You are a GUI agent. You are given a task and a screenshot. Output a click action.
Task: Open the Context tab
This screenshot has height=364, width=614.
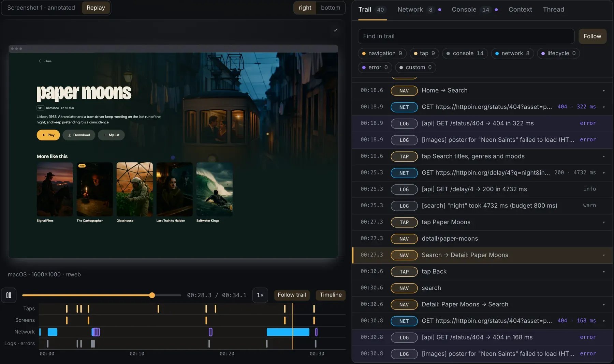click(520, 10)
